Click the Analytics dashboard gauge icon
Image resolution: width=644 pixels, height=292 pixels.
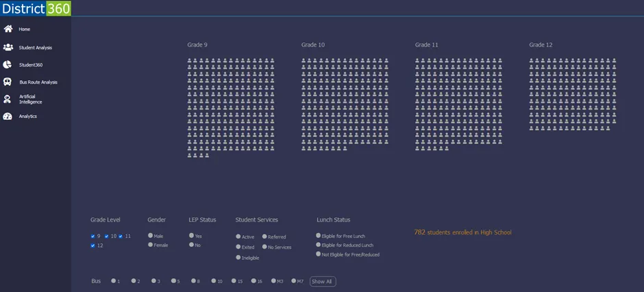8,117
